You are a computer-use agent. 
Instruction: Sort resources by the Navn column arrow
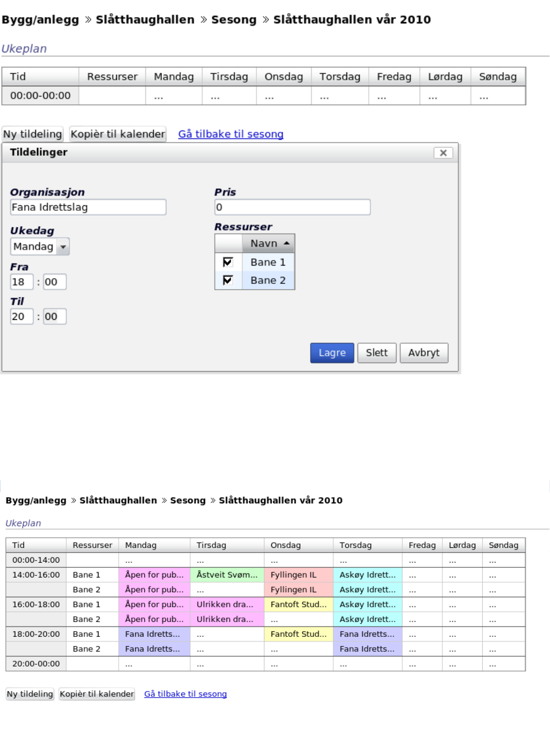click(286, 243)
